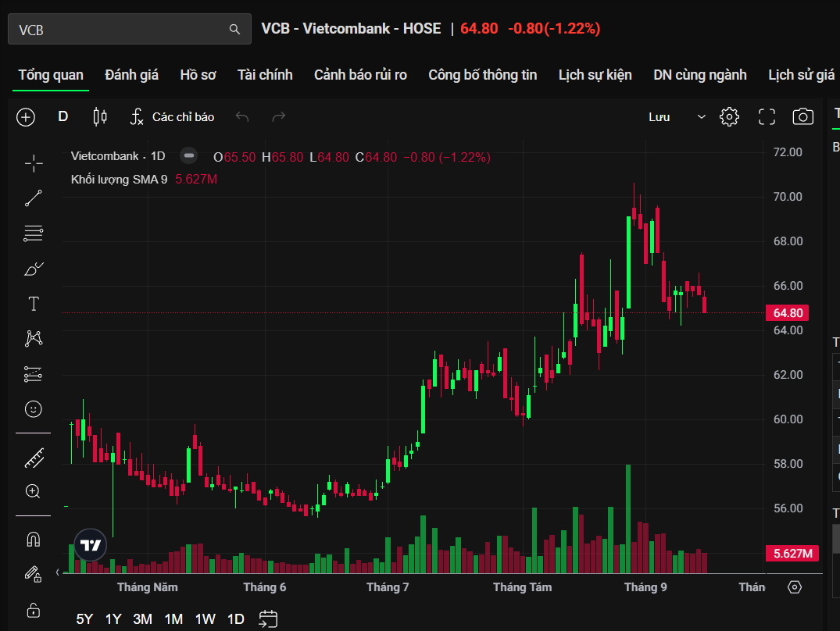
Task: Open the Lịch sử giá tab
Action: coord(802,75)
